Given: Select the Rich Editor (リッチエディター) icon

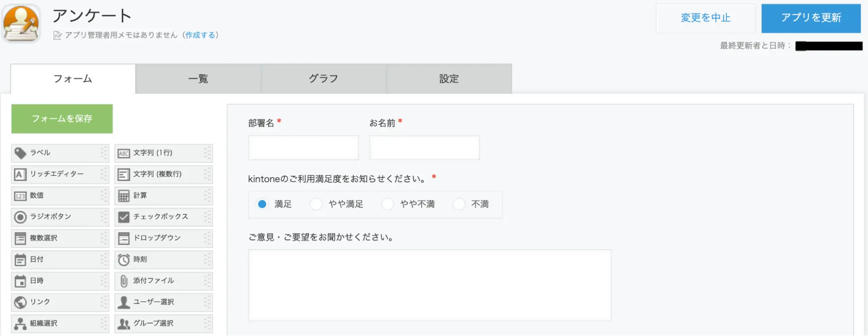Looking at the screenshot, I should (20, 175).
